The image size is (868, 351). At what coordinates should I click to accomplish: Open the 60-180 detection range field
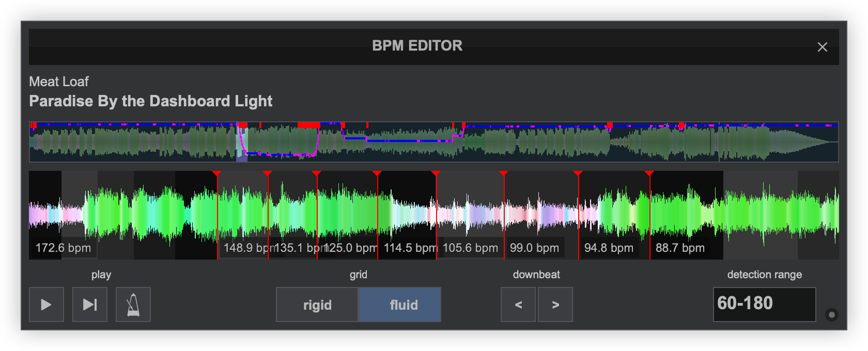tap(764, 304)
